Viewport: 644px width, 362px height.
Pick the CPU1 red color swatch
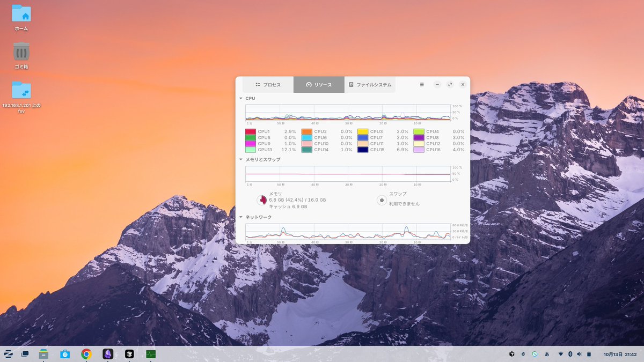tap(251, 131)
